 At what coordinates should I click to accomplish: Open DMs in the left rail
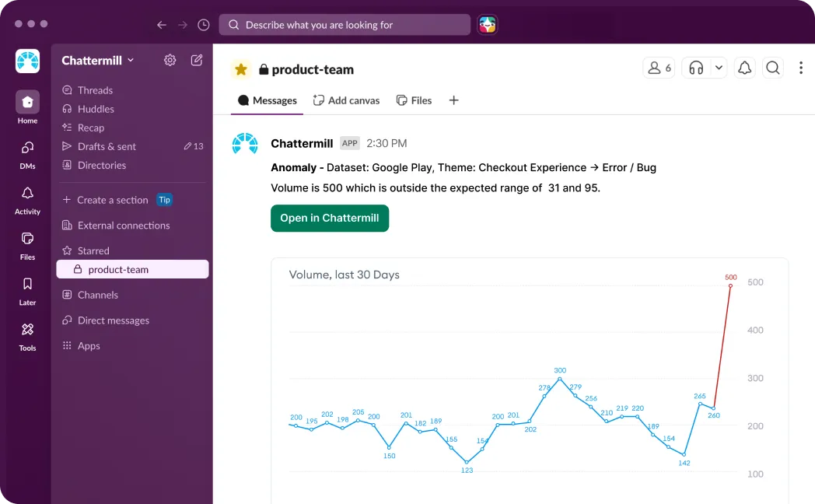coord(27,154)
